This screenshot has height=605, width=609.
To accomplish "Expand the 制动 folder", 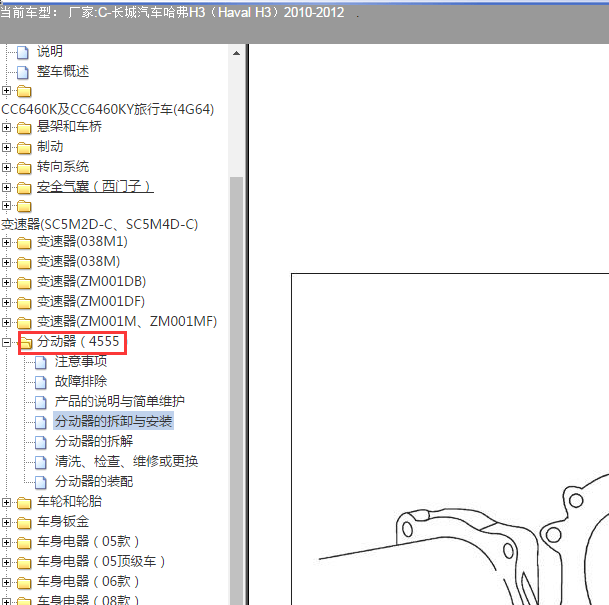I will click(x=6, y=147).
